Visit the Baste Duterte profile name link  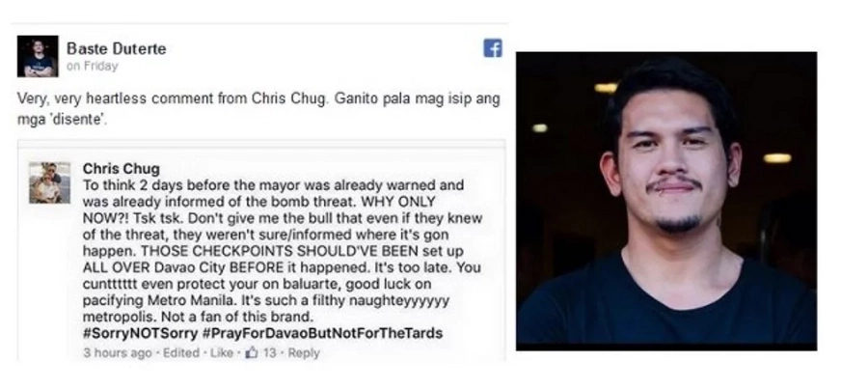tap(117, 48)
